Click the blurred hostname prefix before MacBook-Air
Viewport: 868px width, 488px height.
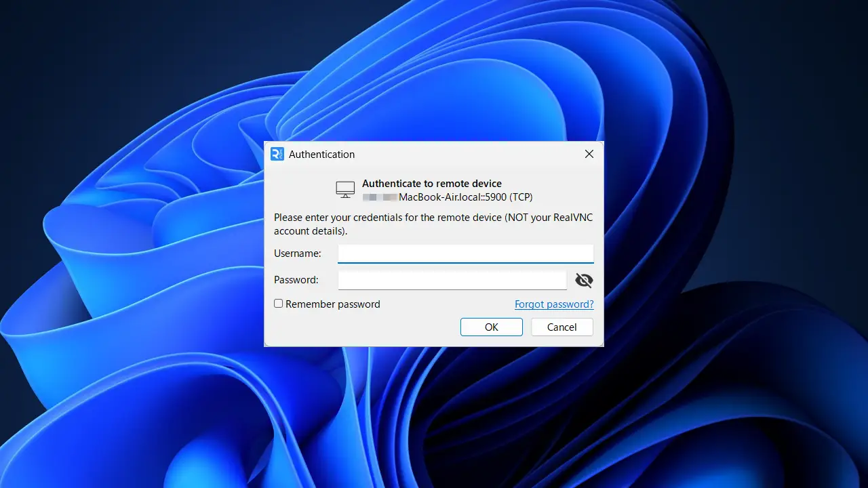coord(380,197)
